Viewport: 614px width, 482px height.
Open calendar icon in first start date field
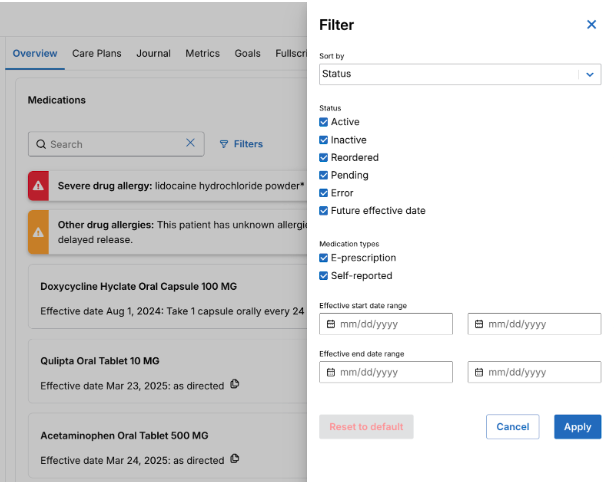331,324
